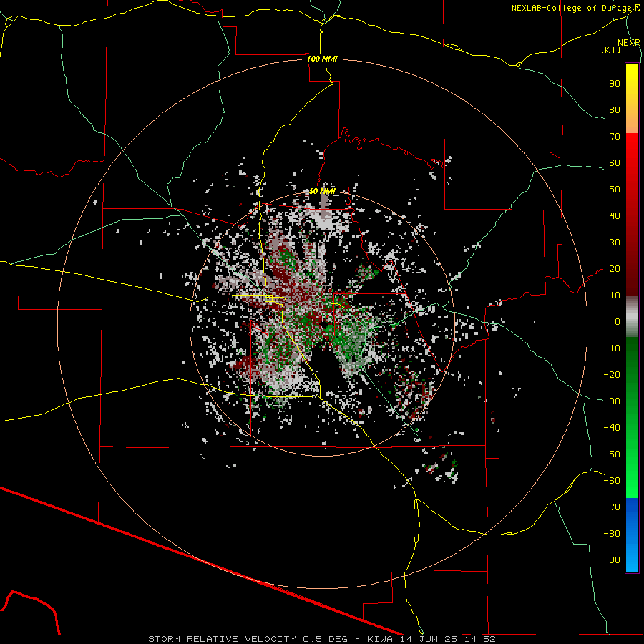This screenshot has width=644, height=644.
Task: Click the orange 70-80 segment of color bar
Action: click(x=632, y=121)
